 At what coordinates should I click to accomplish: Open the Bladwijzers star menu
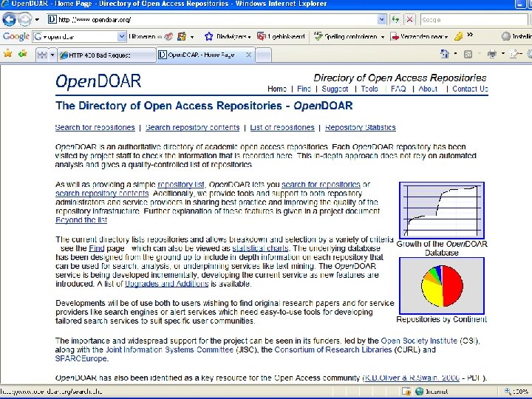(x=228, y=36)
